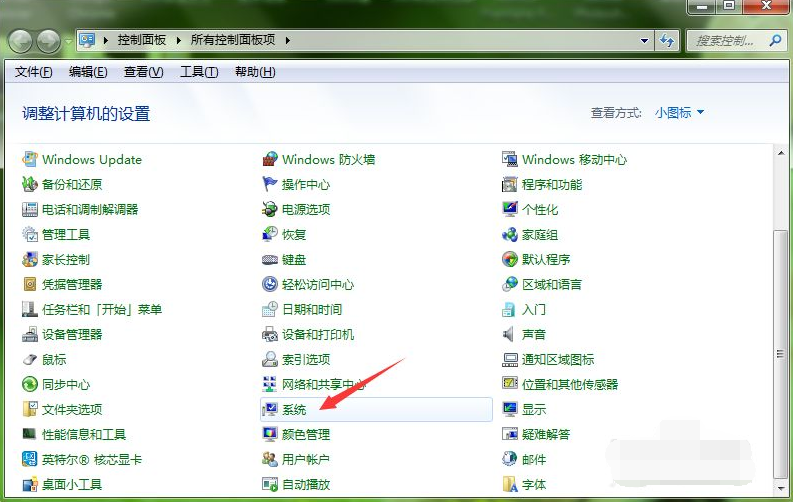Image resolution: width=793 pixels, height=502 pixels.
Task: Open the Windows Update icon
Action: [x=30, y=159]
